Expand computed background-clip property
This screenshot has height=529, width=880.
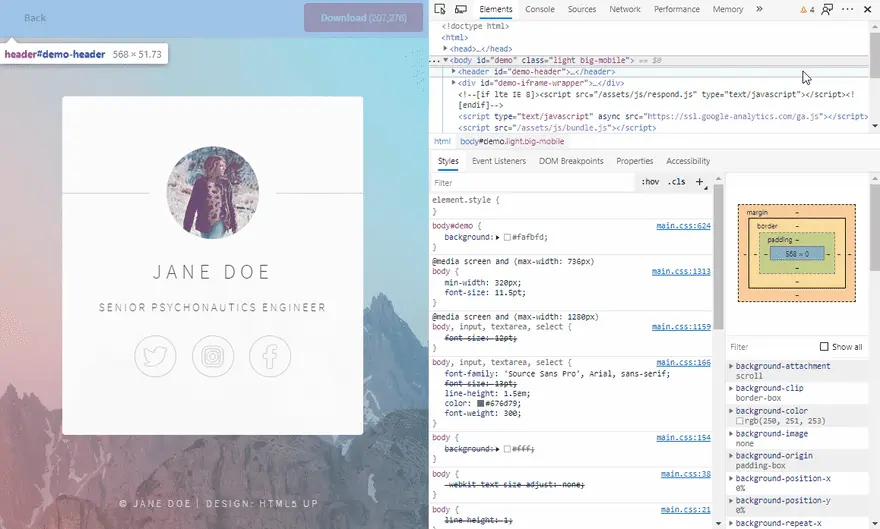pyautogui.click(x=731, y=388)
